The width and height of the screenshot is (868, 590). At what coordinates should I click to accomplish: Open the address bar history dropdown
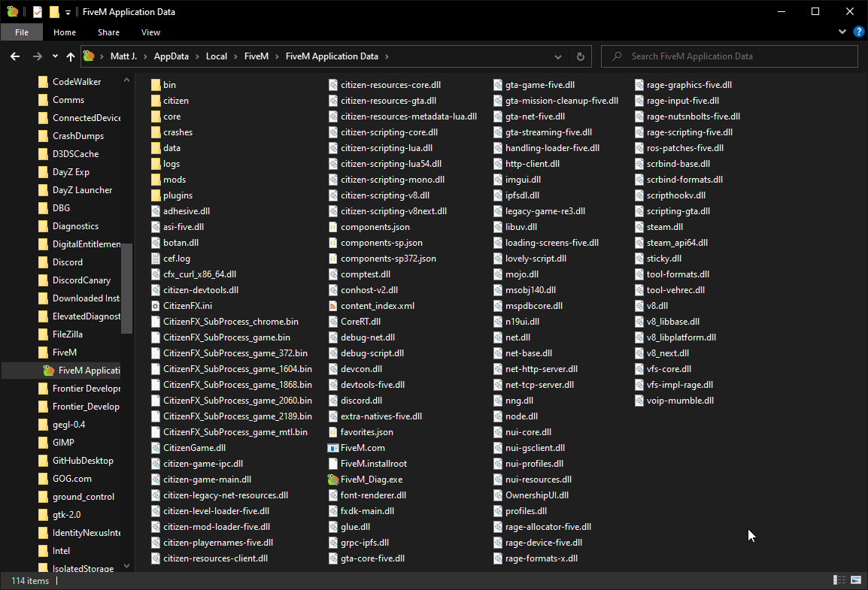pyautogui.click(x=557, y=56)
